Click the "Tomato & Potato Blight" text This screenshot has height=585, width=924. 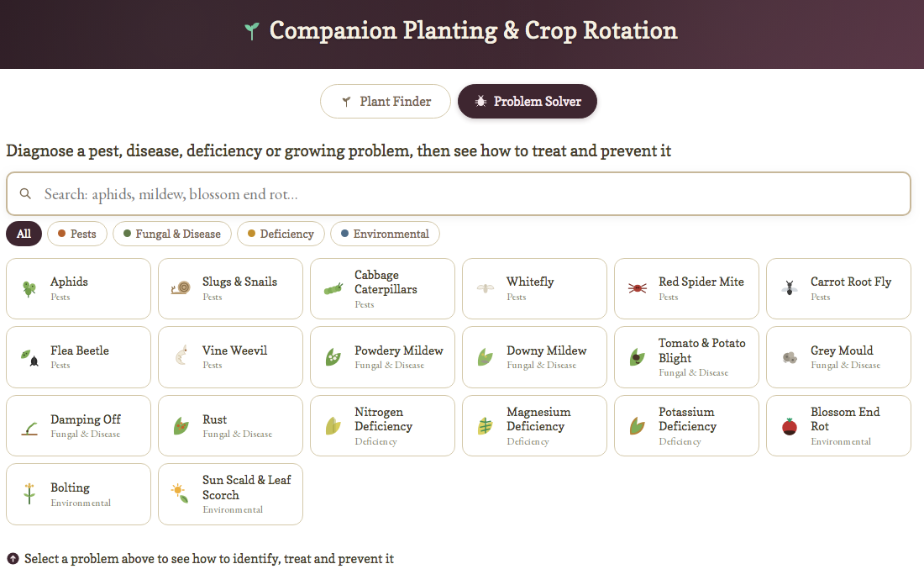(x=702, y=350)
